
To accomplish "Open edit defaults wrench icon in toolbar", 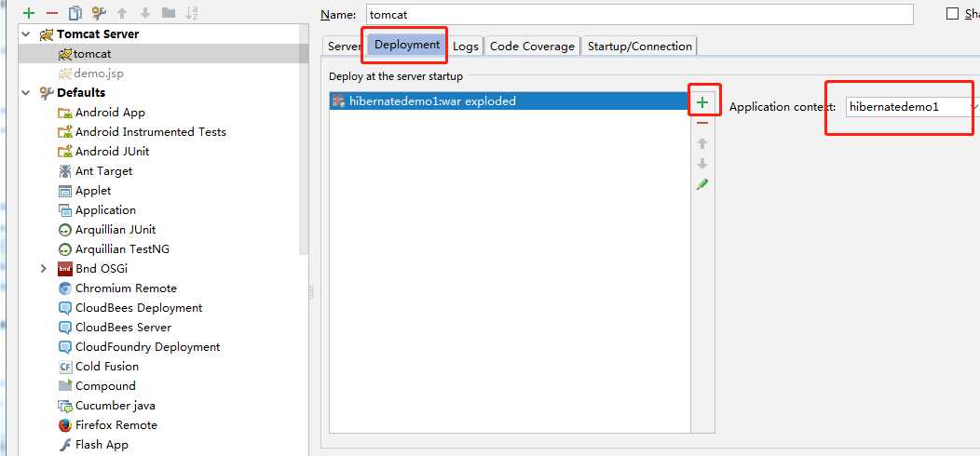I will (99, 13).
